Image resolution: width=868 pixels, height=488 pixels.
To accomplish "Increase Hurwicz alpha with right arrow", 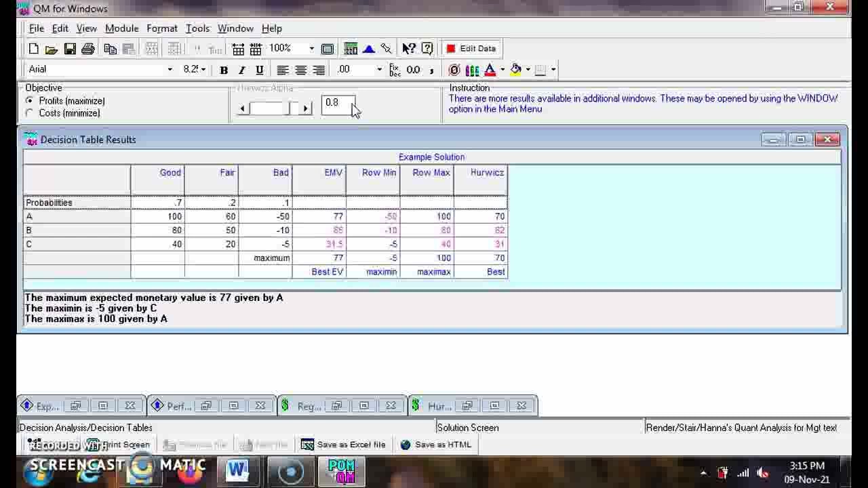I will coord(306,108).
